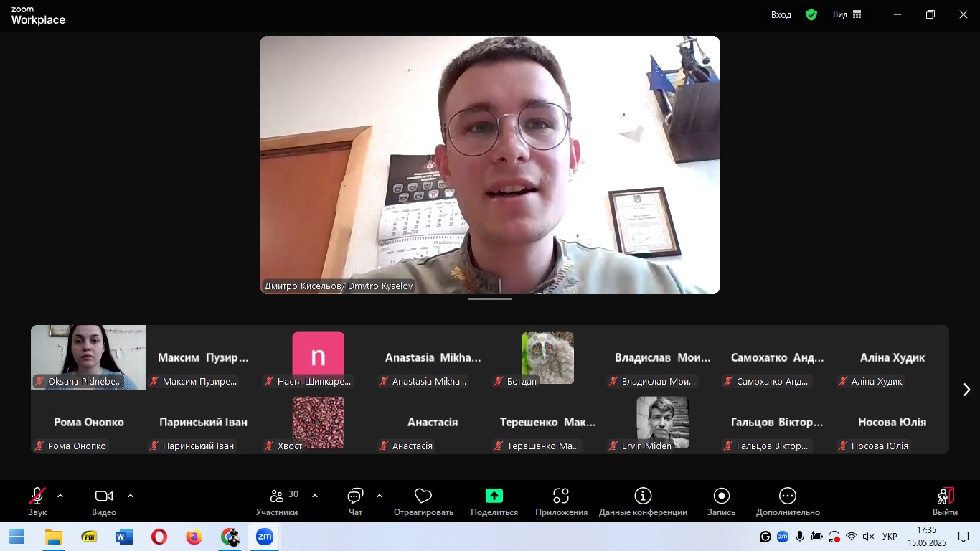Toggle the video camera on

(x=104, y=496)
